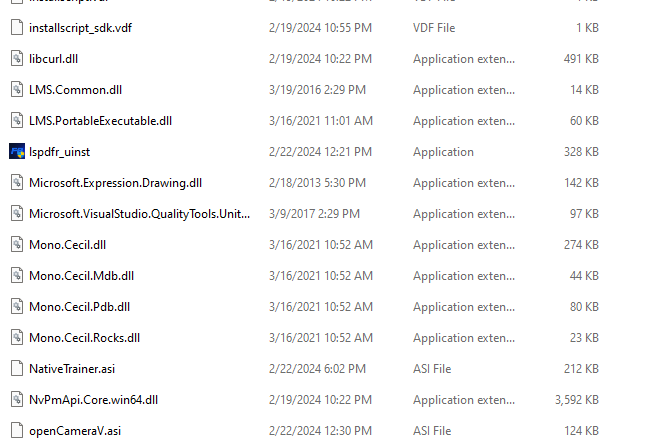Select the Microsoft.Expression.Drawing.dll file name
The height and width of the screenshot is (448, 647).
[116, 183]
